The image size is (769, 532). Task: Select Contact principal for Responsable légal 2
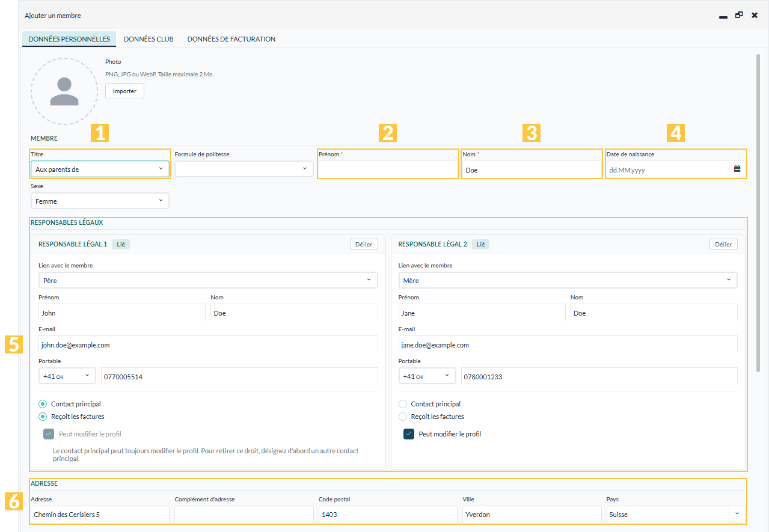(403, 404)
